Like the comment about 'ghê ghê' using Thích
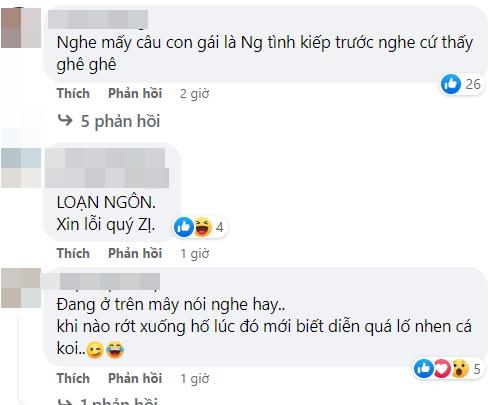 pos(73,93)
